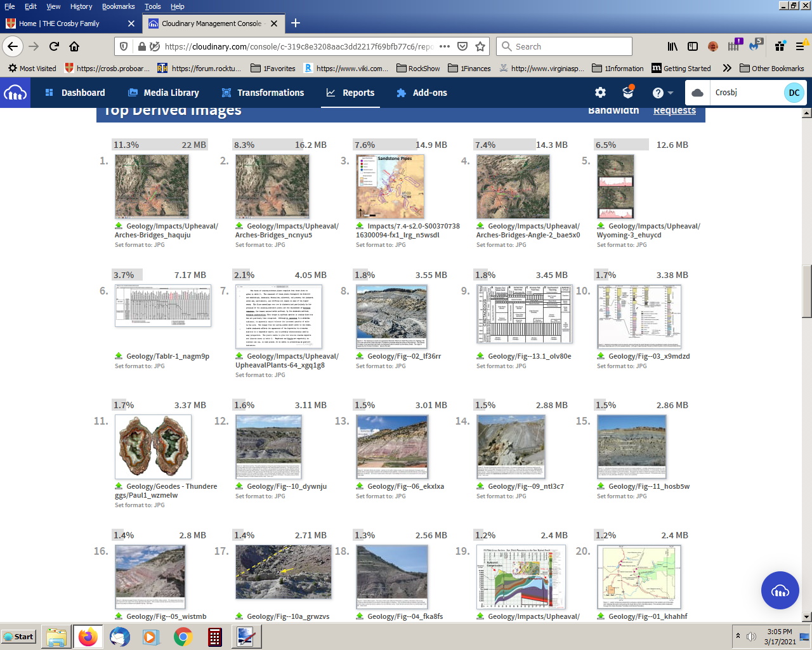
Task: Click the Cloudinary URL address field
Action: [x=298, y=46]
